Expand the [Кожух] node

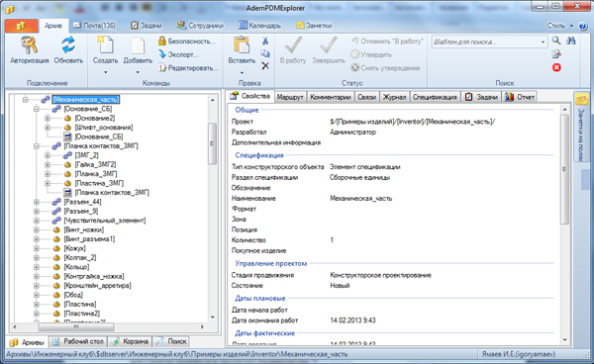(37, 248)
